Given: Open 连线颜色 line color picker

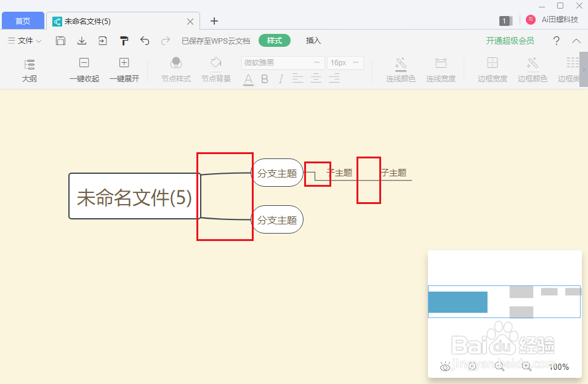Looking at the screenshot, I should [x=400, y=69].
